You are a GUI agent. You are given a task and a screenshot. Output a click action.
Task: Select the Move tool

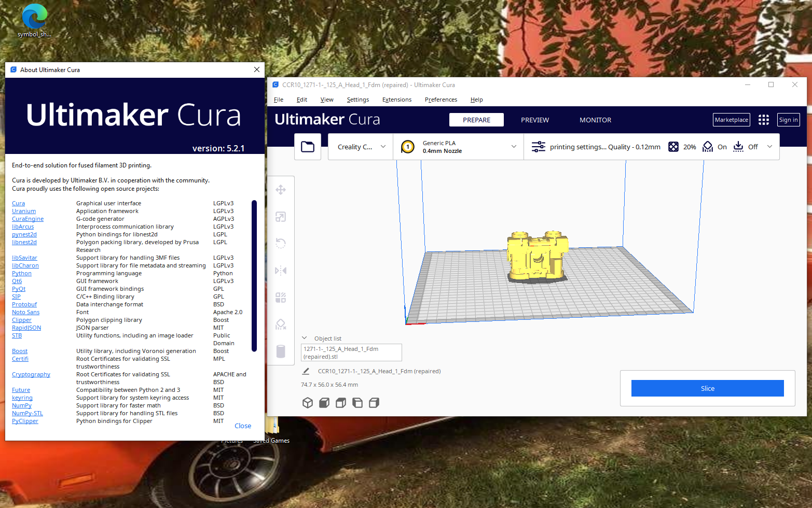281,190
